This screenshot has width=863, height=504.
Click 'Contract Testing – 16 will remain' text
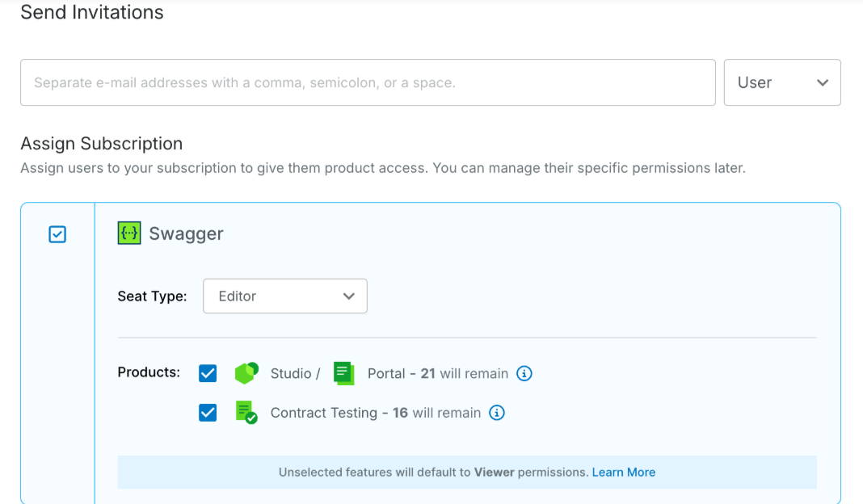tap(376, 413)
